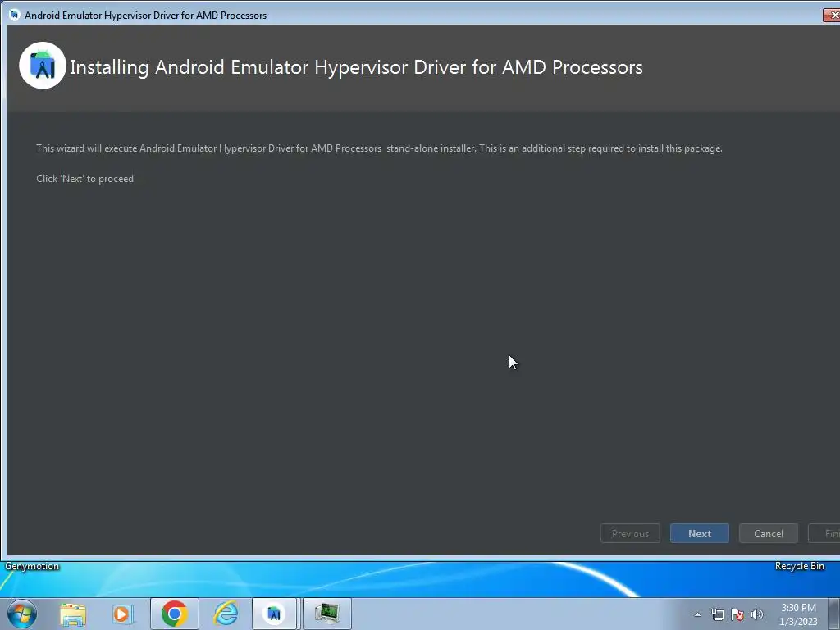Open Windows Explorer from the taskbar
The height and width of the screenshot is (630, 840).
click(x=73, y=614)
